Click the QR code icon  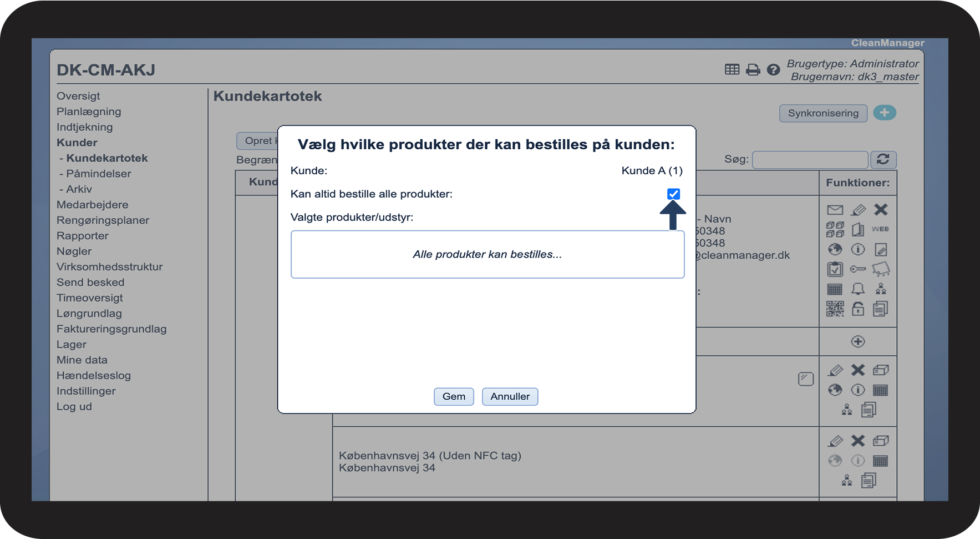835,309
